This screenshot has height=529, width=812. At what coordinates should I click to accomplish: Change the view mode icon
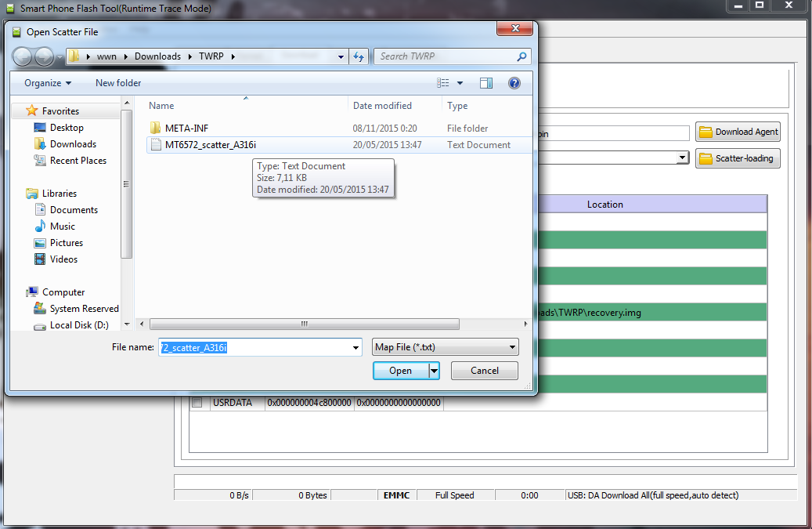pyautogui.click(x=442, y=83)
